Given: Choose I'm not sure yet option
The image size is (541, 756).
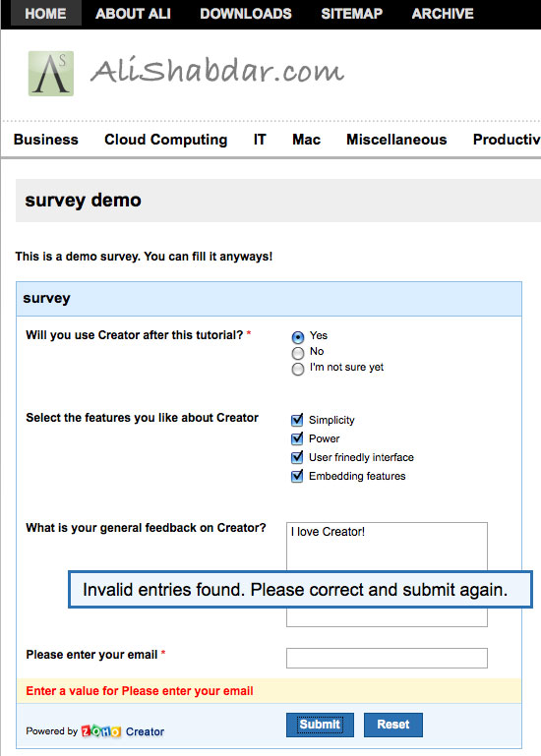Looking at the screenshot, I should click(298, 369).
